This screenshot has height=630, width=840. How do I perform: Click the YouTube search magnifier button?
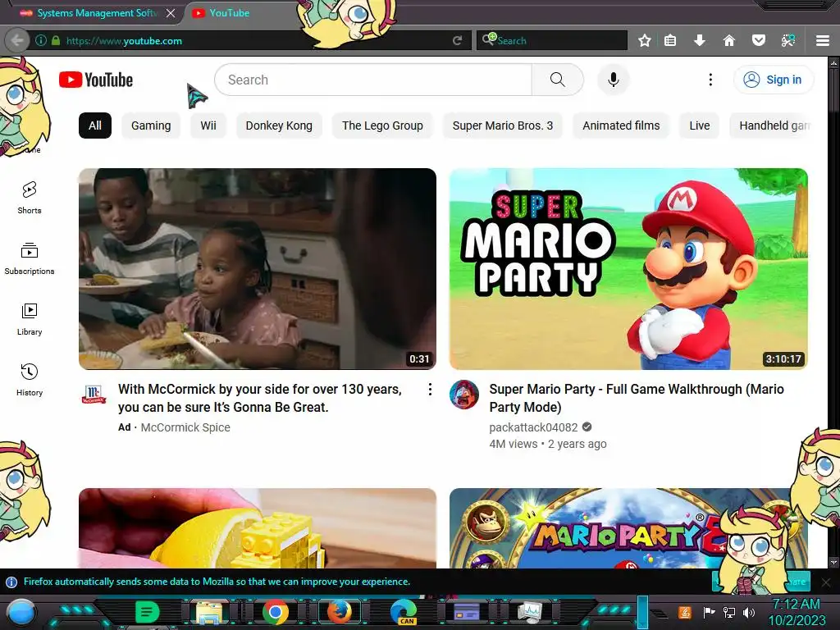pos(557,80)
